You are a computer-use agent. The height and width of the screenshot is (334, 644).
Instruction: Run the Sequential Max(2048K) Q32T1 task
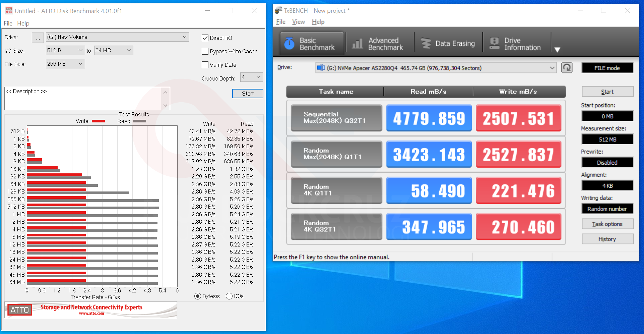click(336, 118)
